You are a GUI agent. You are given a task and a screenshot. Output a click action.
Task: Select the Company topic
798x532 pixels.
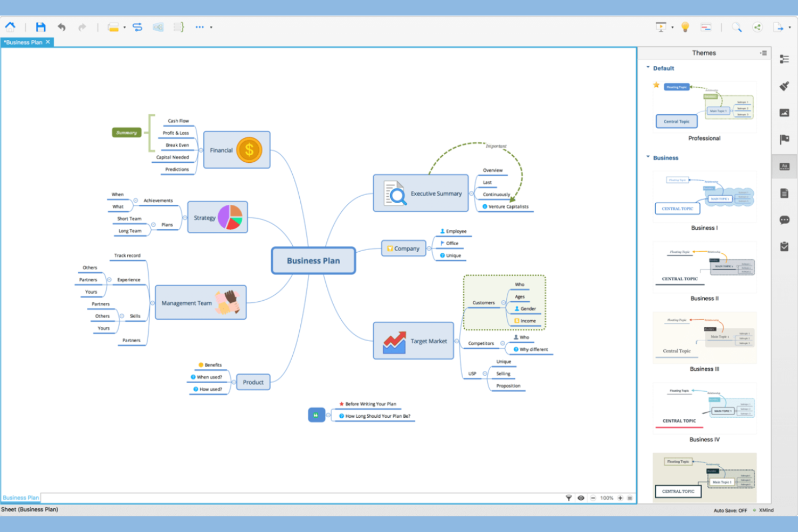(x=403, y=248)
